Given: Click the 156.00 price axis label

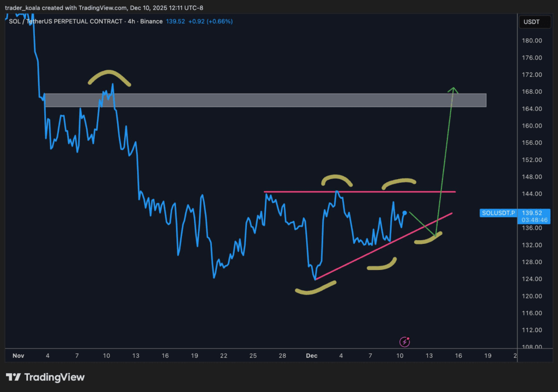Looking at the screenshot, I should [x=532, y=143].
